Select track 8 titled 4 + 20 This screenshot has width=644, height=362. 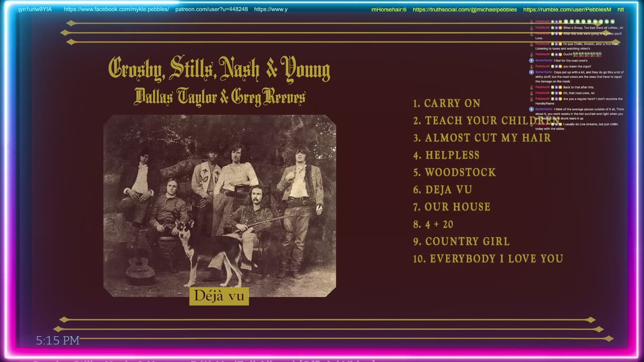pos(433,224)
